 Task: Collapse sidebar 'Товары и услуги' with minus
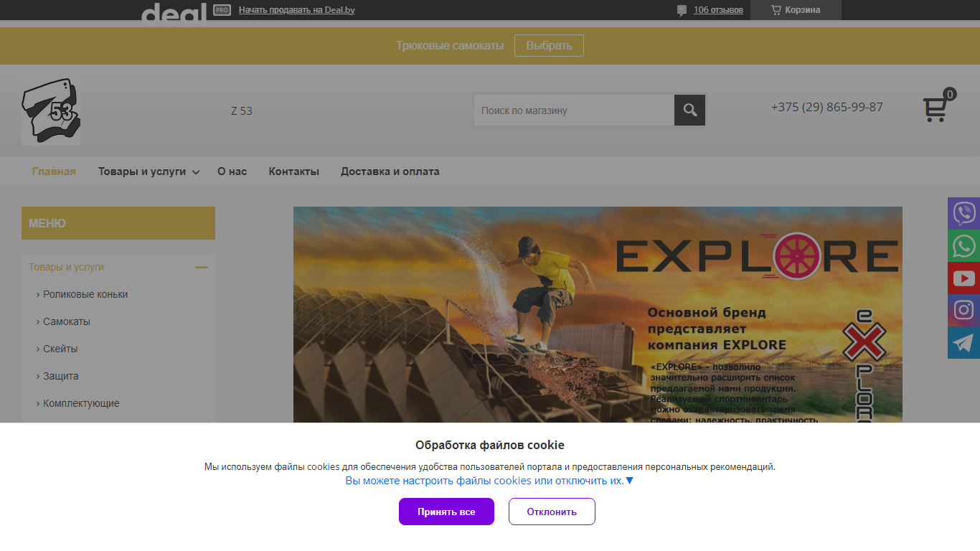click(202, 267)
